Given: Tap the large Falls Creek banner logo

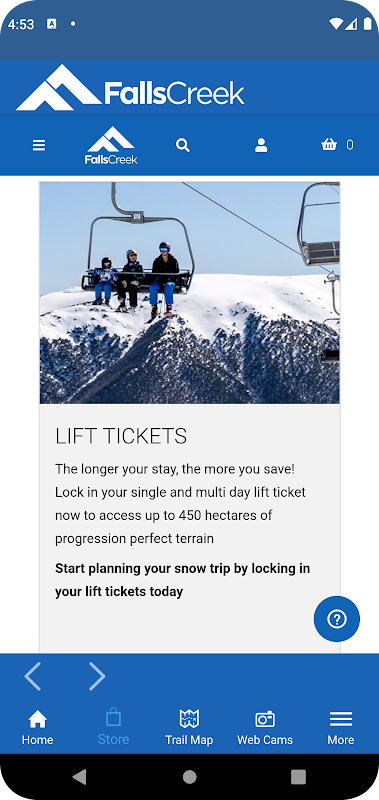Looking at the screenshot, I should tap(131, 87).
